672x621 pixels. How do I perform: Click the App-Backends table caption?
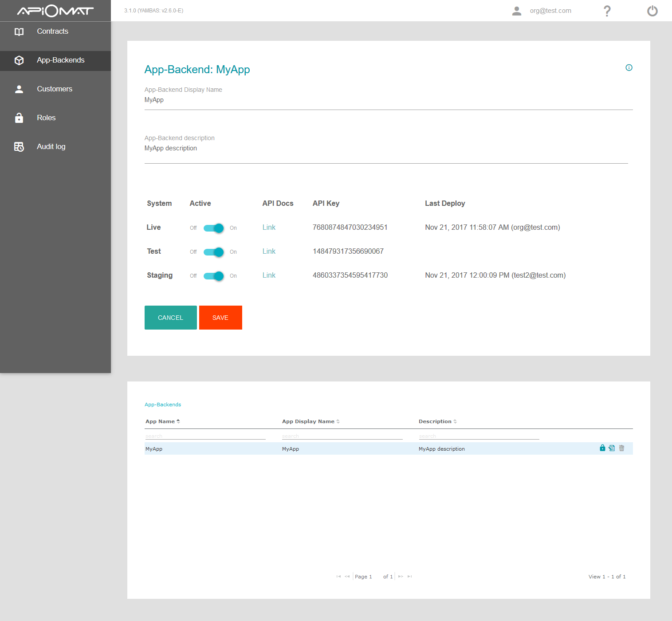pyautogui.click(x=163, y=405)
